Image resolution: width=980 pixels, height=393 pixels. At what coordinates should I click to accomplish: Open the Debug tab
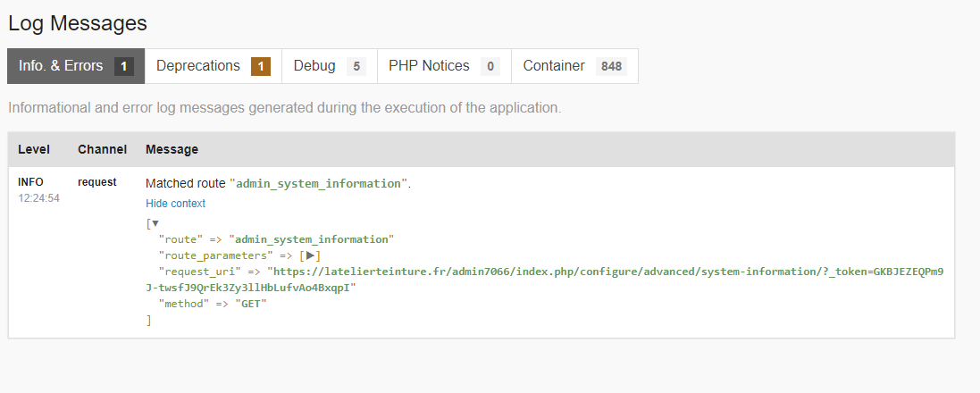[330, 66]
